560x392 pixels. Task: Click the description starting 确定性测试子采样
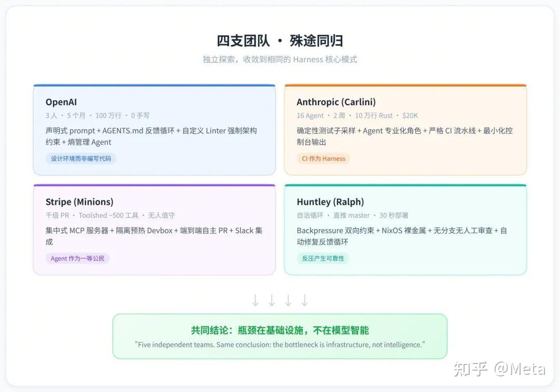(x=404, y=136)
